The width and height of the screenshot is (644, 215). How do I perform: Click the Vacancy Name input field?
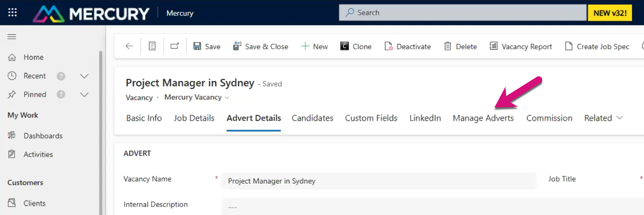pos(378,181)
